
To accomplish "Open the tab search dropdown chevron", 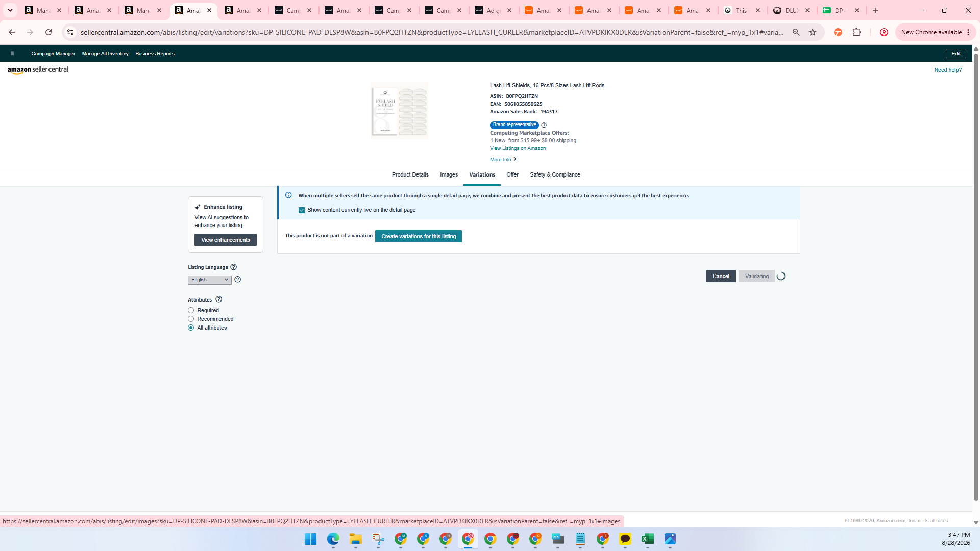I will 10,10.
